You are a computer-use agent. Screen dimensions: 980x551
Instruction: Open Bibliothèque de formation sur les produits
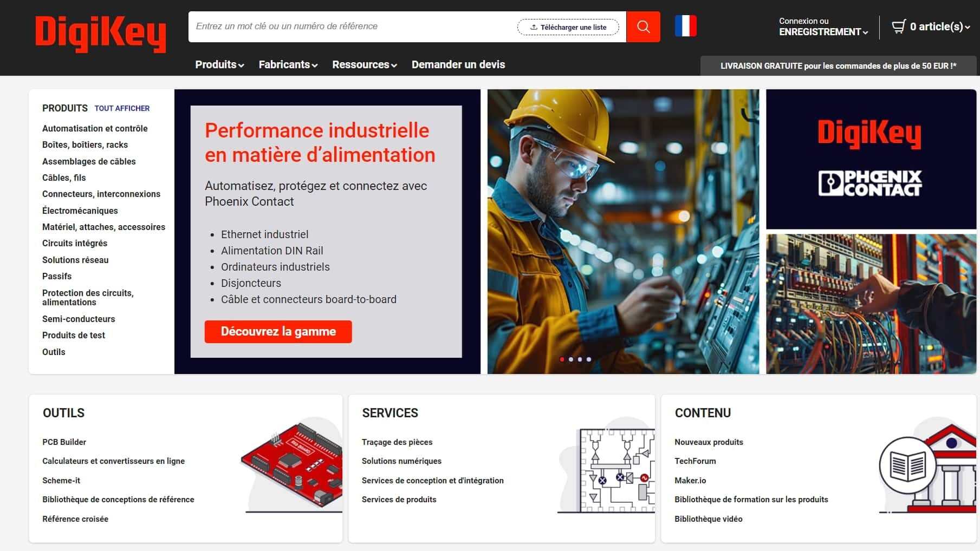tap(751, 500)
